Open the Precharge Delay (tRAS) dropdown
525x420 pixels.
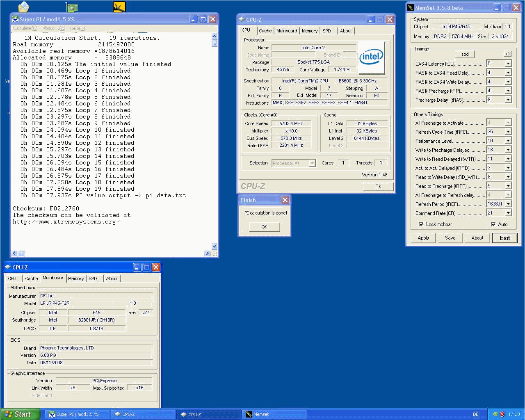click(508, 100)
